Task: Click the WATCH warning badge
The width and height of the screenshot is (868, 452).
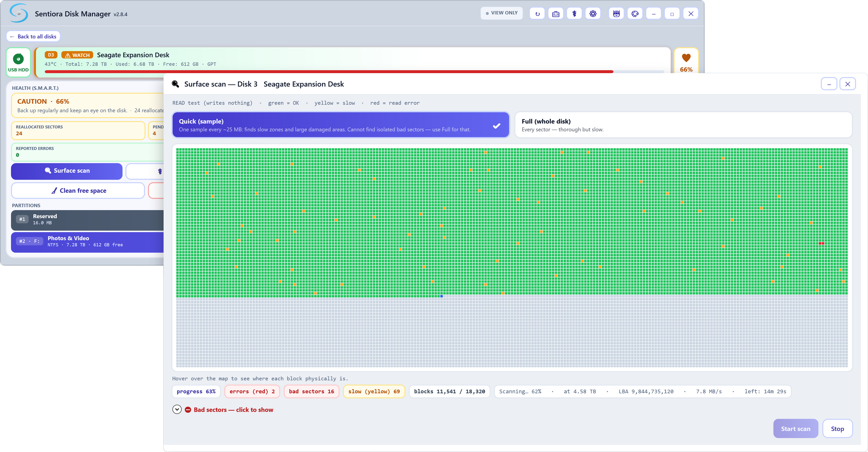Action: [77, 55]
